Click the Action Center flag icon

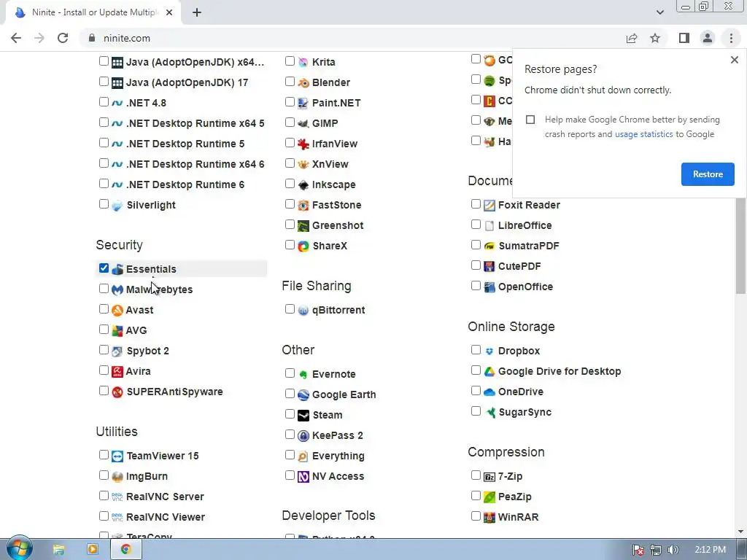click(x=638, y=550)
